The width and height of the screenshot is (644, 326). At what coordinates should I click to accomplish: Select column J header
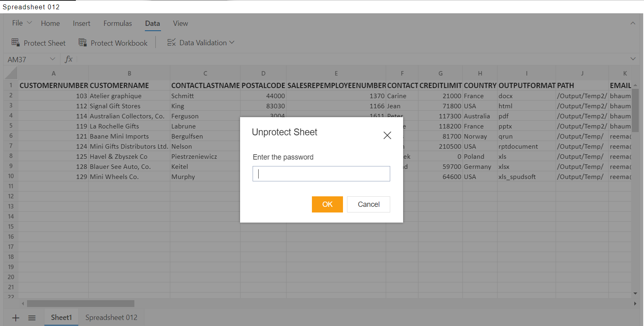582,73
